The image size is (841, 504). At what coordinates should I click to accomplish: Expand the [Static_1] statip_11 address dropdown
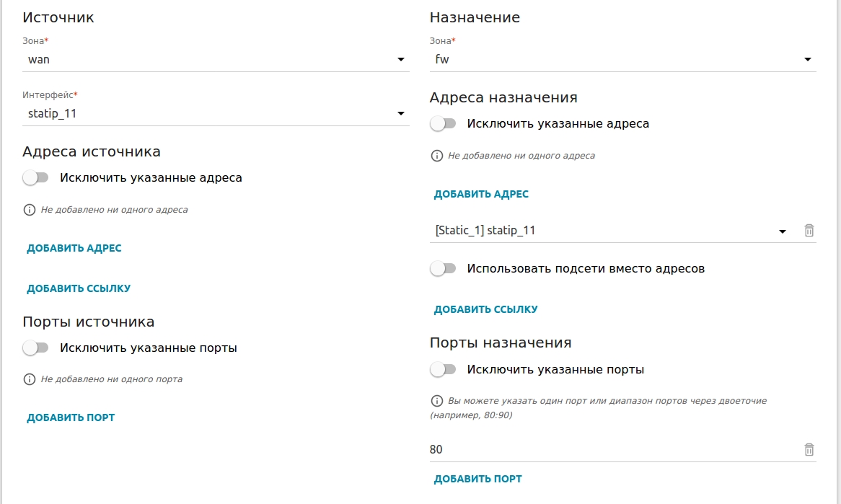pyautogui.click(x=610, y=231)
